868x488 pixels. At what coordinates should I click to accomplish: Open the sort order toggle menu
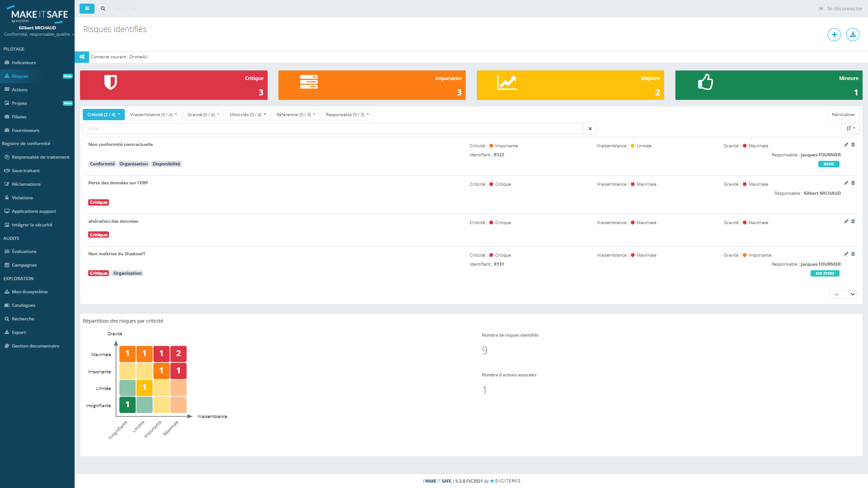[x=850, y=129]
